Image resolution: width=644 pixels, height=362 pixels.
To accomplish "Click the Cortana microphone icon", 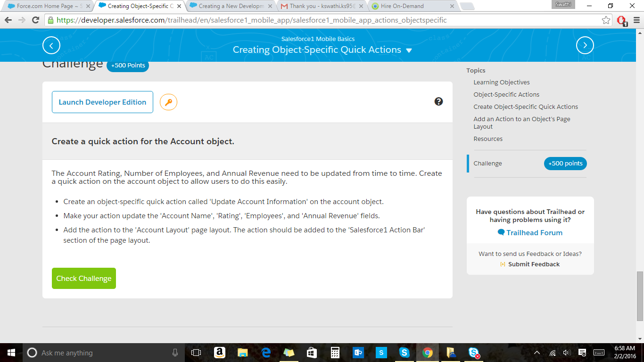I will pos(175,353).
